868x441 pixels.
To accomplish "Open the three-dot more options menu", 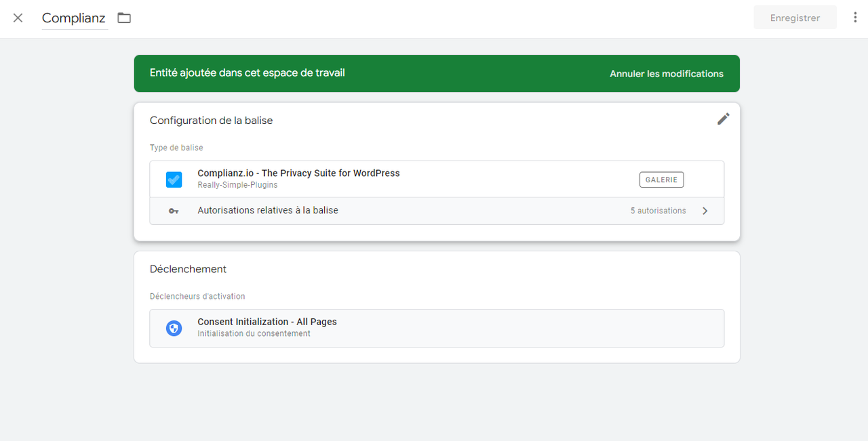I will [855, 18].
